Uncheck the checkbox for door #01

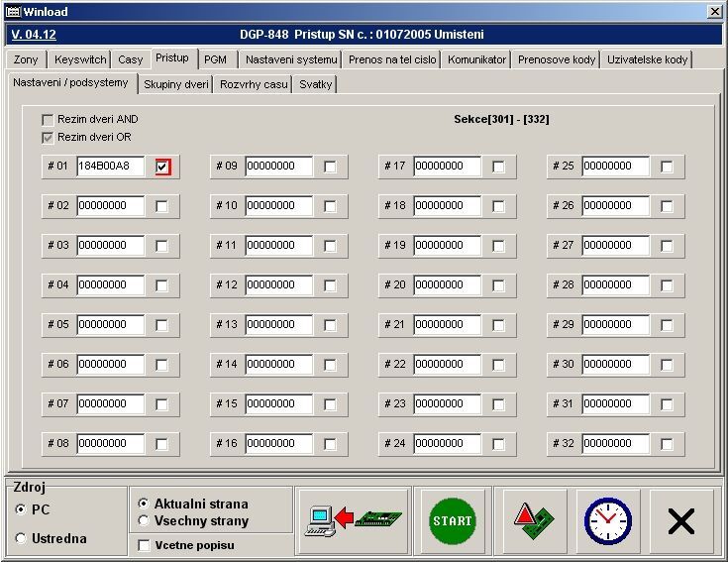(162, 167)
